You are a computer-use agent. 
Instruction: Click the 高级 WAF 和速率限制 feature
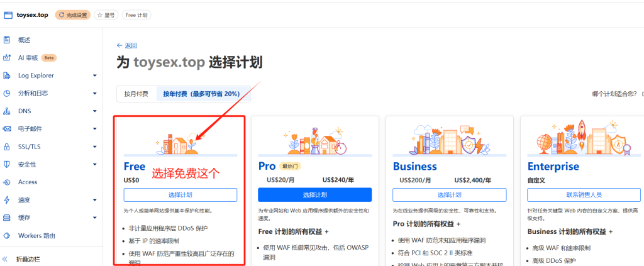pos(561,248)
